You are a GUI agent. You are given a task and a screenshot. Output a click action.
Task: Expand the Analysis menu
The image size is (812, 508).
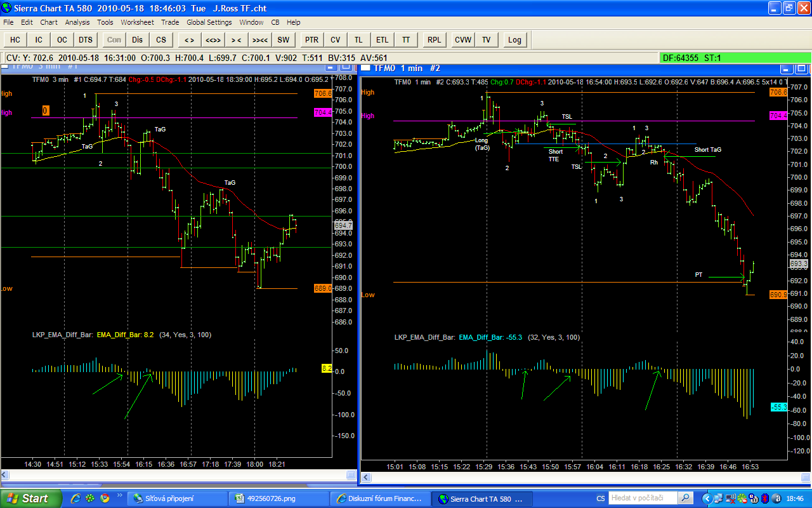point(77,22)
